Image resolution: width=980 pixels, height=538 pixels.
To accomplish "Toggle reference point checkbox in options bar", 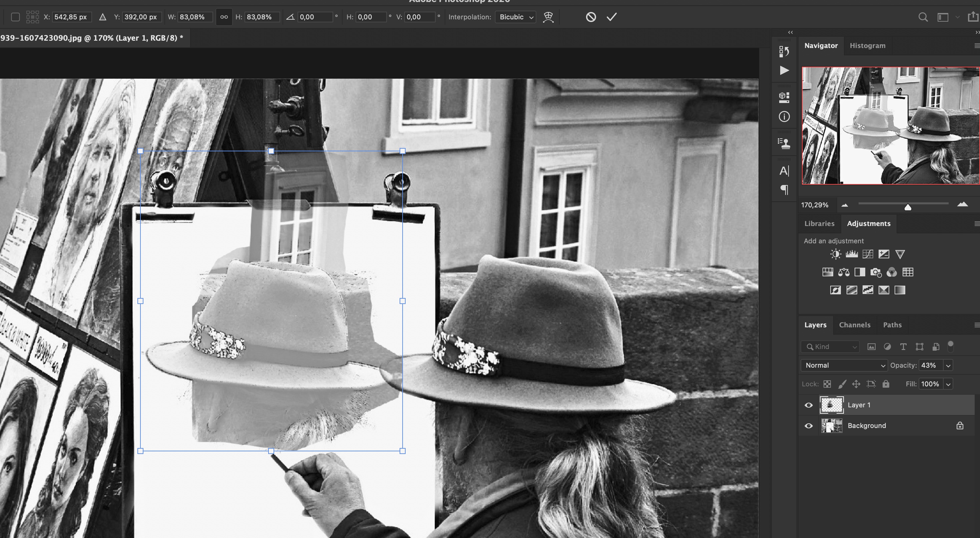I will tap(15, 17).
